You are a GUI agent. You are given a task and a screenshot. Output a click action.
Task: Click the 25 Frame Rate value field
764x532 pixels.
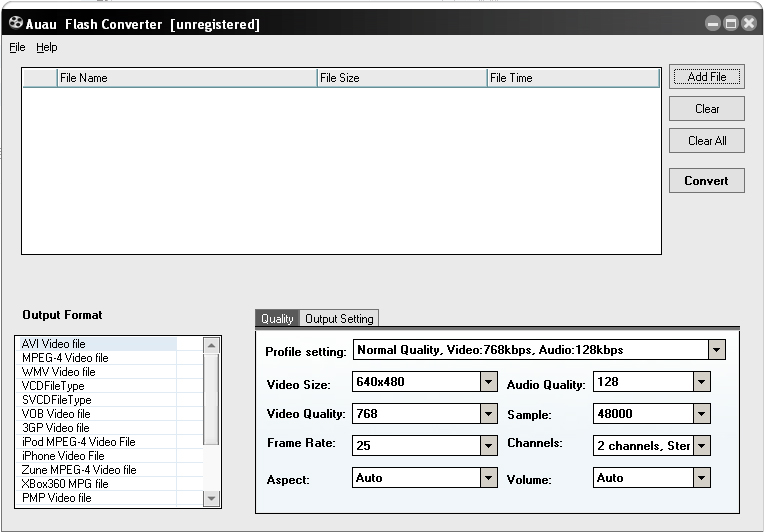click(416, 445)
